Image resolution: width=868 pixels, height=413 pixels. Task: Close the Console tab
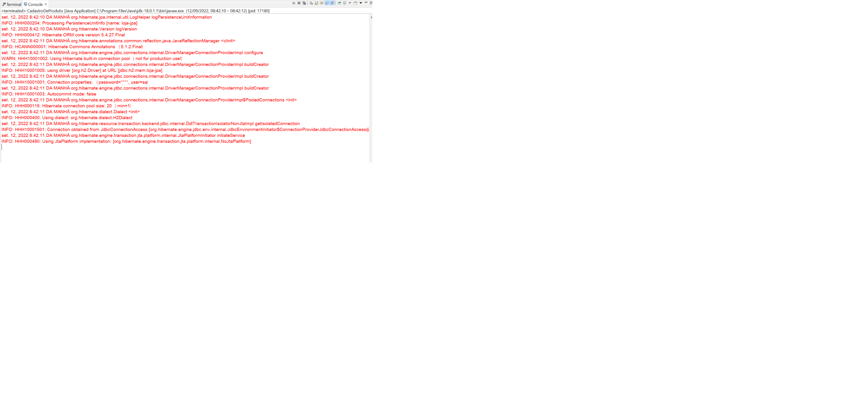[46, 4]
